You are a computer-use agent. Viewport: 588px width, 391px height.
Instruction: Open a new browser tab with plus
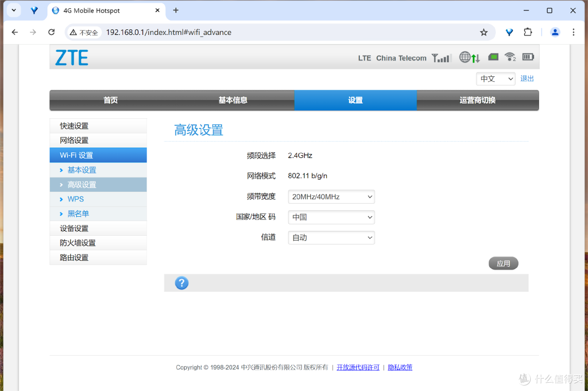click(x=175, y=10)
